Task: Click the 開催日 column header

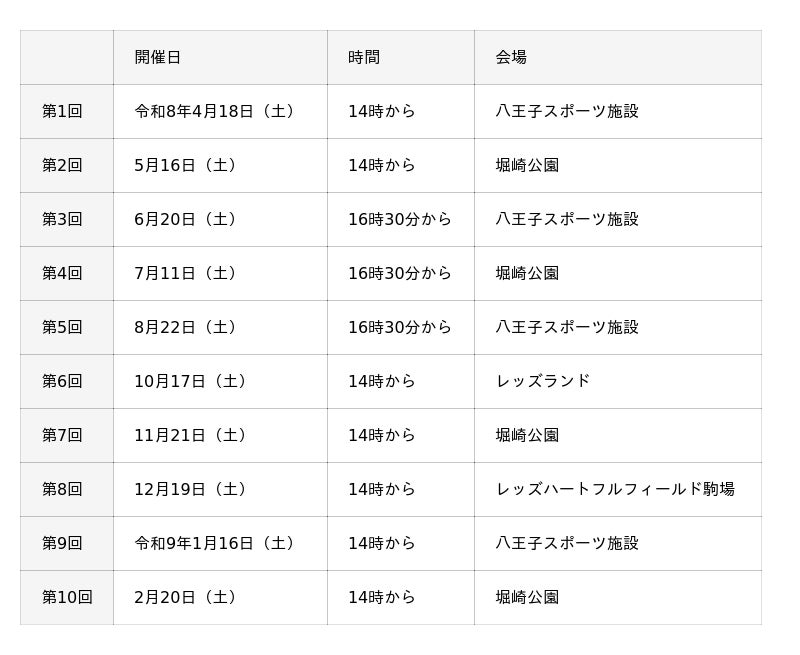Action: pyautogui.click(x=158, y=57)
